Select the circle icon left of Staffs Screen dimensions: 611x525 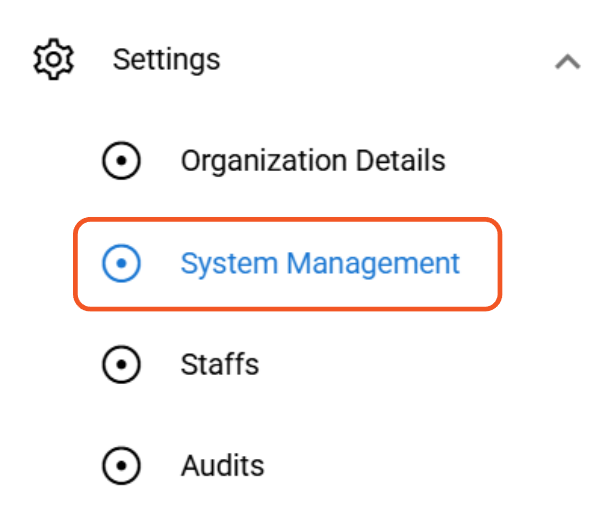click(122, 365)
